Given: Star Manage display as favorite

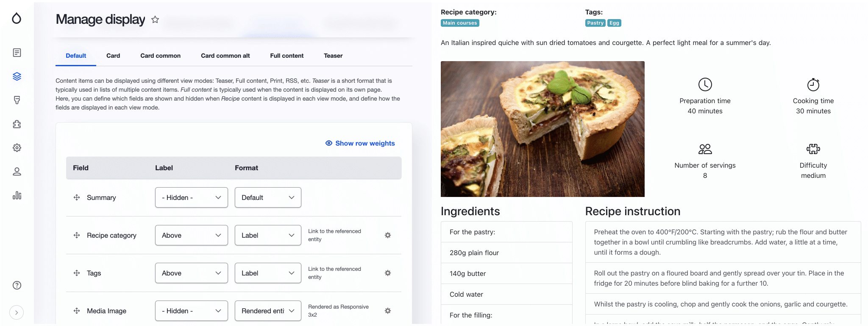Looking at the screenshot, I should [x=155, y=20].
